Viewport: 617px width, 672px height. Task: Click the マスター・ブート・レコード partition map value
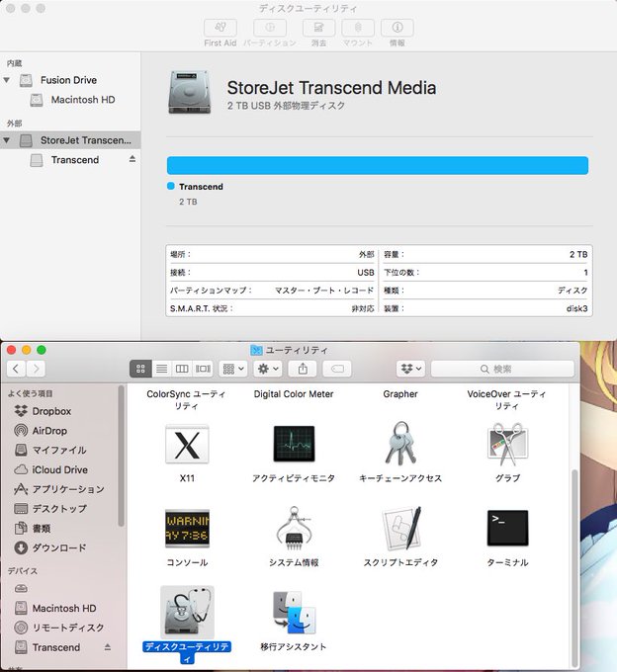(x=324, y=291)
